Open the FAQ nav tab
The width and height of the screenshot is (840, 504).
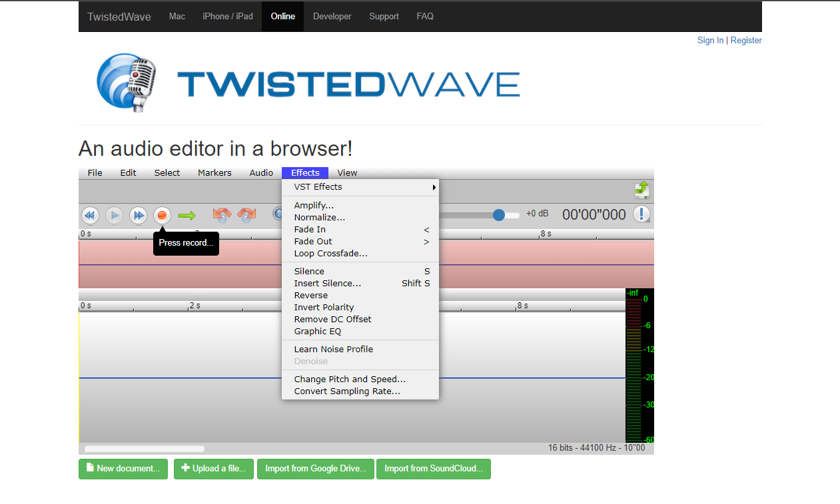click(x=425, y=16)
